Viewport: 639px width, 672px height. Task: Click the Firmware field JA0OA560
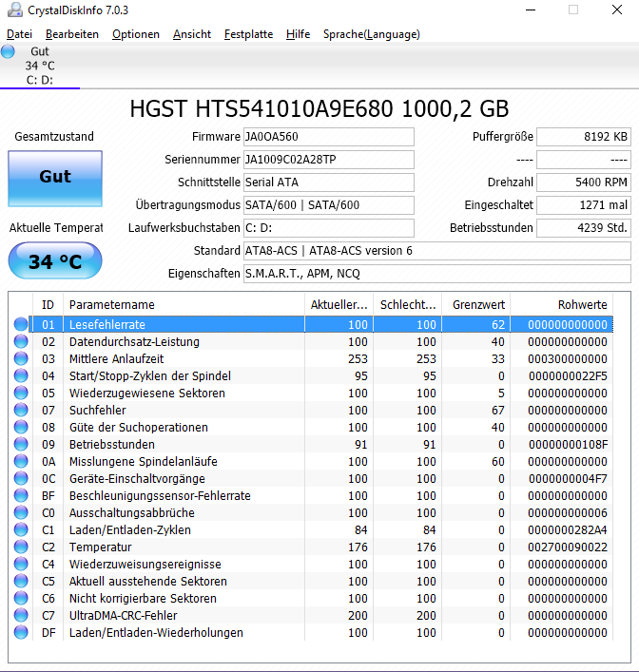tap(328, 137)
